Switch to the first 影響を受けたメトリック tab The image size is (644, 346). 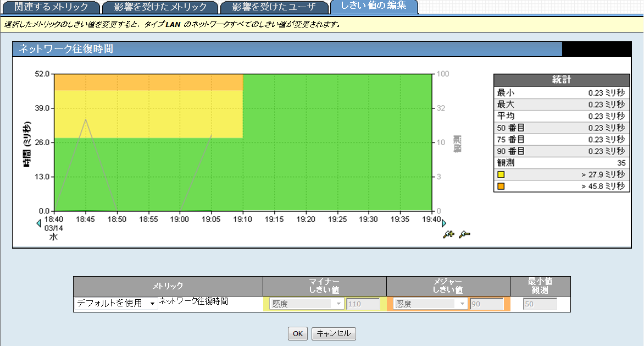(160, 7)
